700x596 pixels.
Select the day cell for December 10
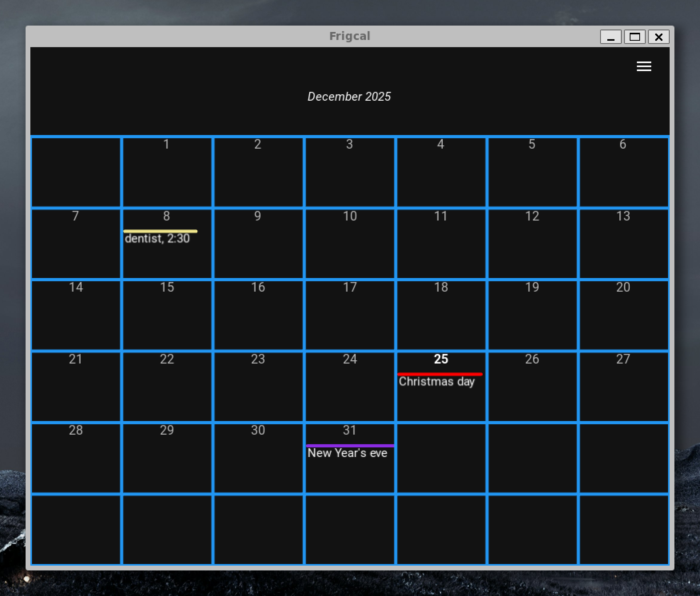pos(350,248)
